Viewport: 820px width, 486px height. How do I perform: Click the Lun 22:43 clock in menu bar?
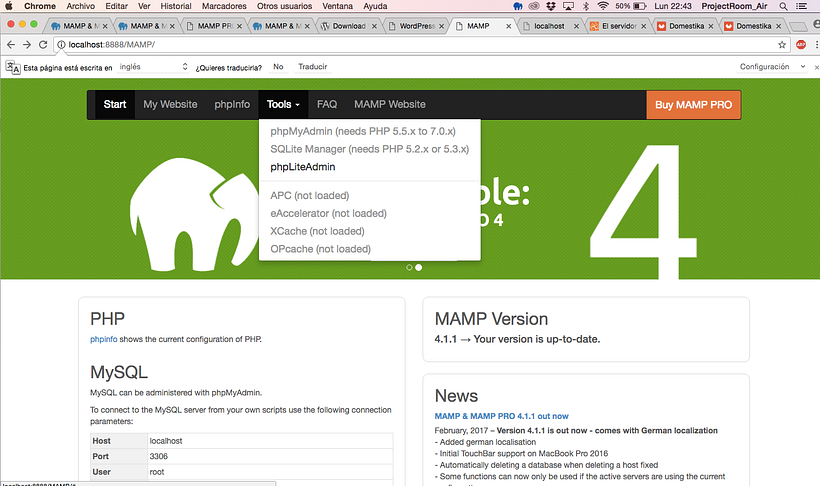[x=673, y=6]
